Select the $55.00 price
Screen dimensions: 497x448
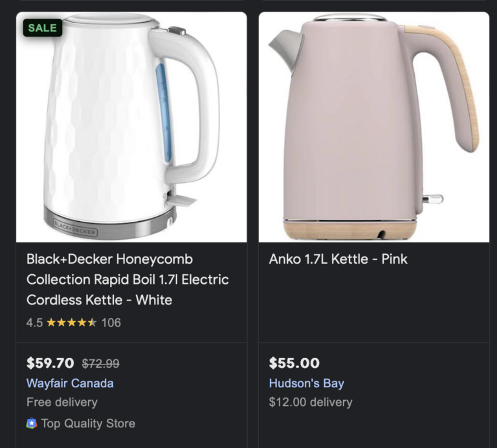pos(294,363)
